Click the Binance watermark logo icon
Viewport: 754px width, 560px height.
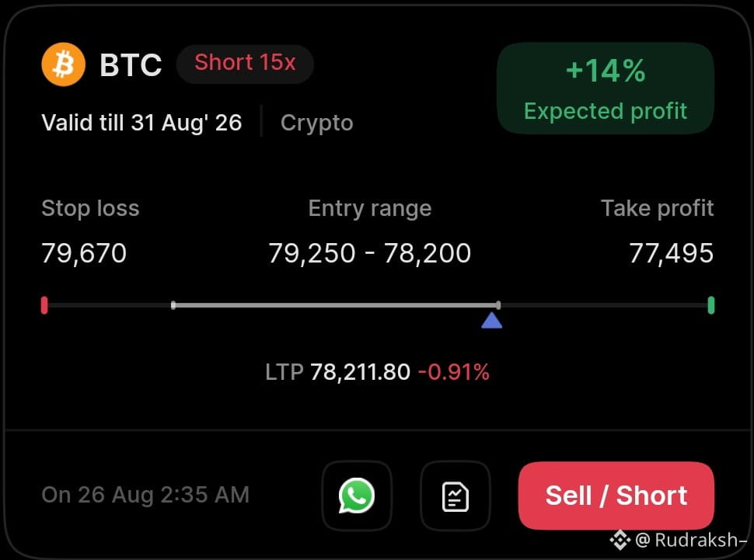tap(620, 541)
